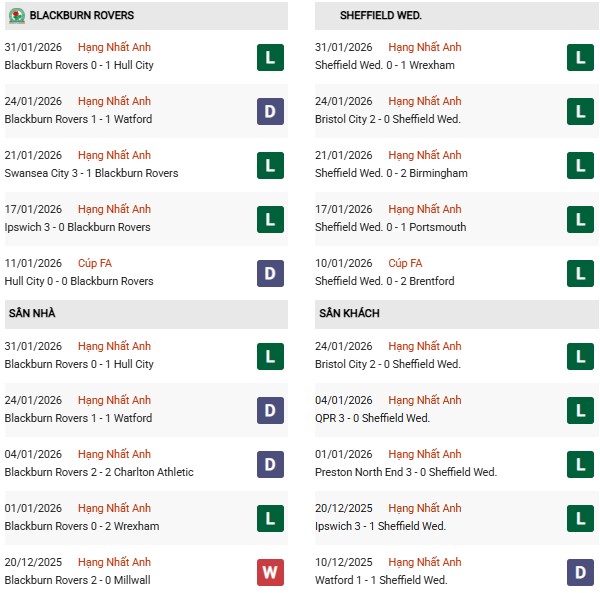
Task: Click the D badge for Hull City 0-0 Blackburn
Action: pos(270,273)
